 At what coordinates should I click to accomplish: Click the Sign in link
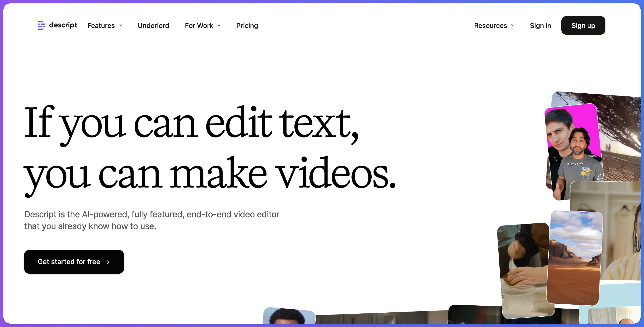[x=541, y=25]
